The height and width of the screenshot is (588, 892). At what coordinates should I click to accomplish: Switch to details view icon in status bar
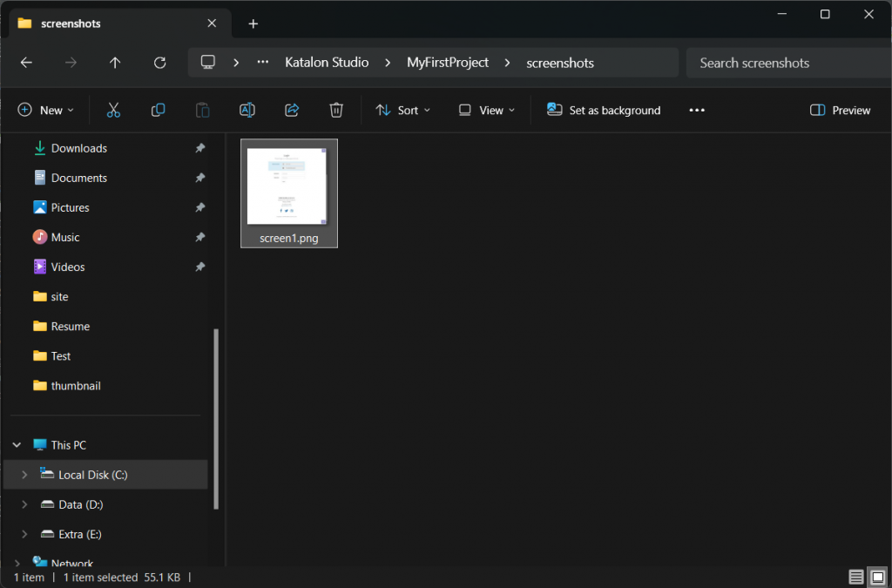[x=855, y=577]
